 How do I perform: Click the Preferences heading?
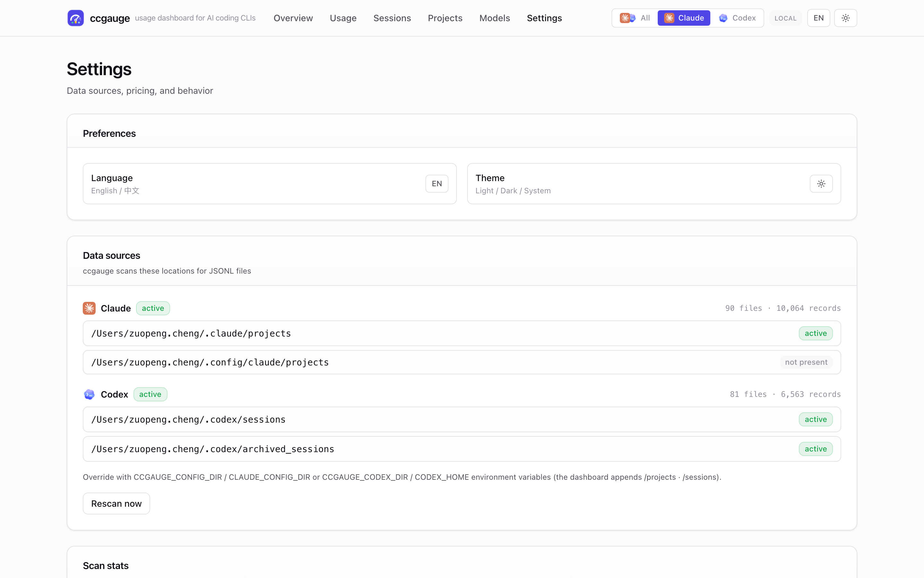click(x=109, y=133)
